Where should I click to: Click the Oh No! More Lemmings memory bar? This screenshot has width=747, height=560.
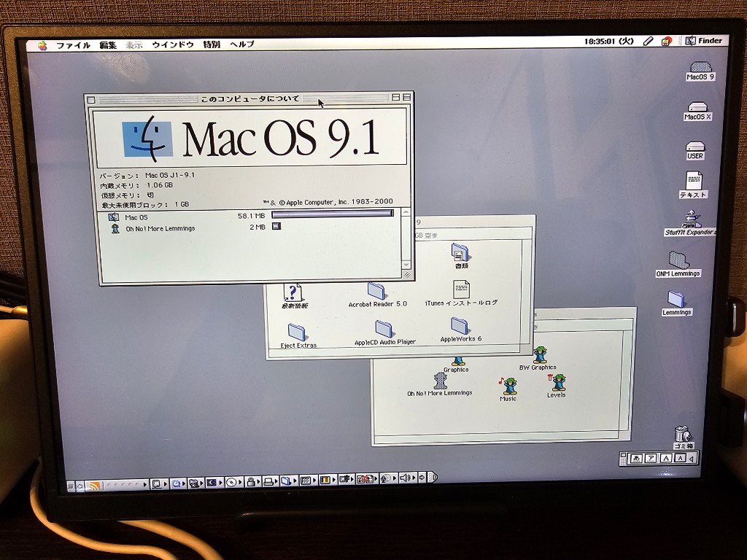coord(276,226)
